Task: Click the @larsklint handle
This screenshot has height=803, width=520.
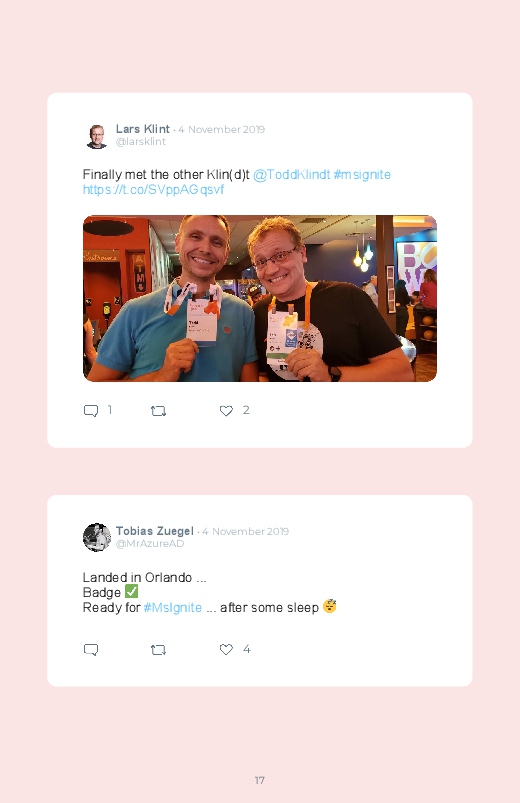Action: pos(140,142)
